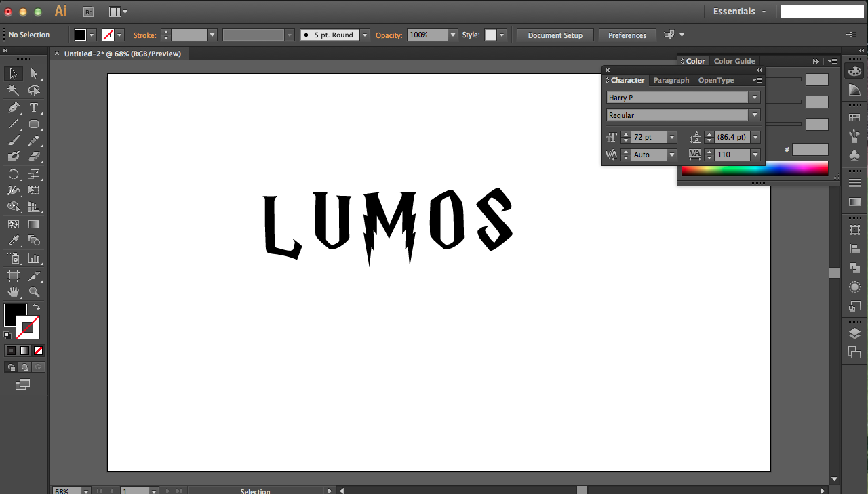Swap fill and stroke colors
The image size is (868, 494).
coord(37,308)
